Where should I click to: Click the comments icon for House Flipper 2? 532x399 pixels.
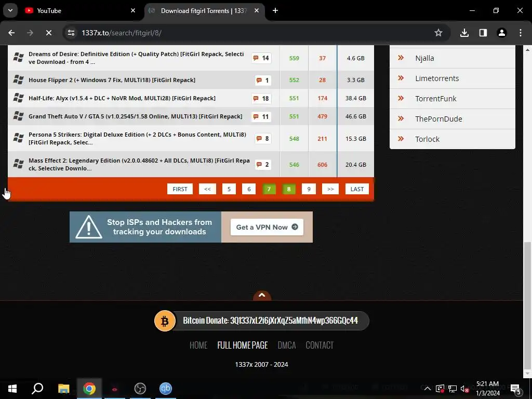262,81
